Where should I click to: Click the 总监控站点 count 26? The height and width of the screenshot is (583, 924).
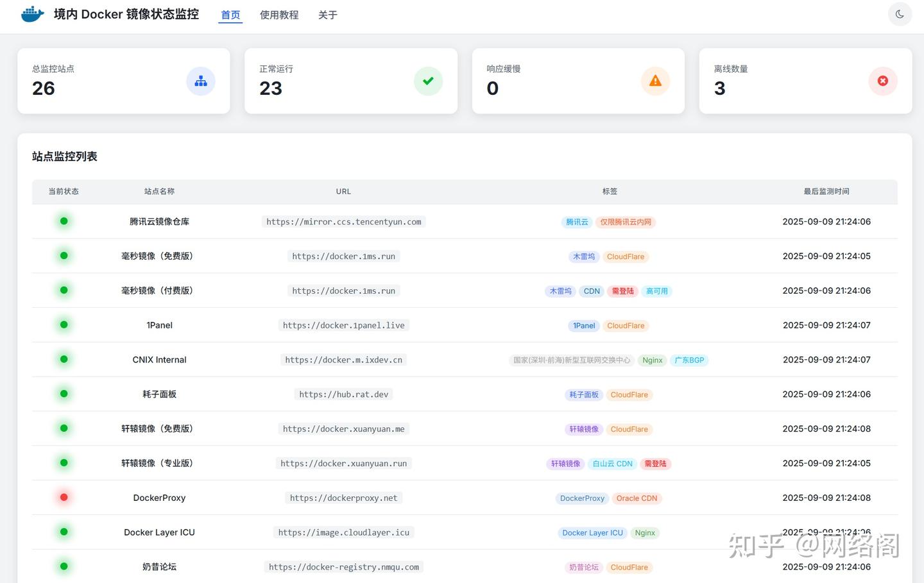[44, 89]
